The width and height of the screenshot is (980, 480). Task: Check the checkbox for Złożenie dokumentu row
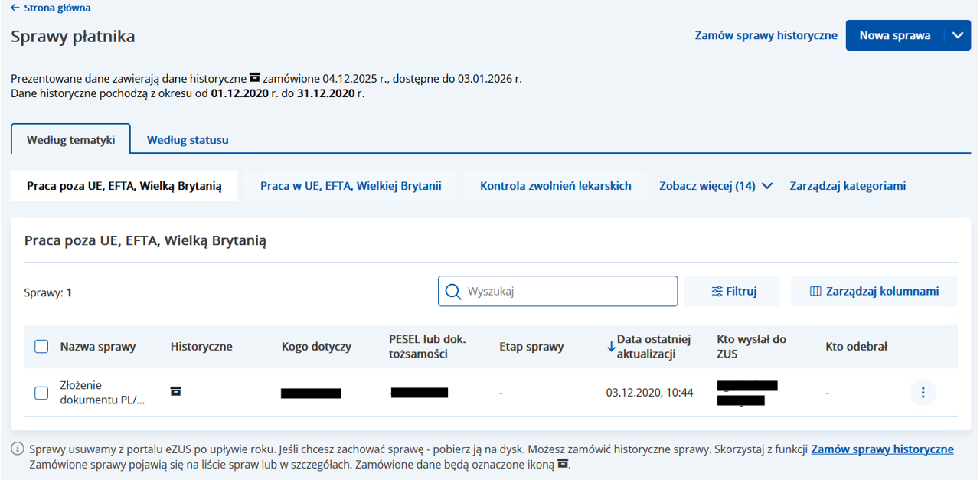click(41, 392)
